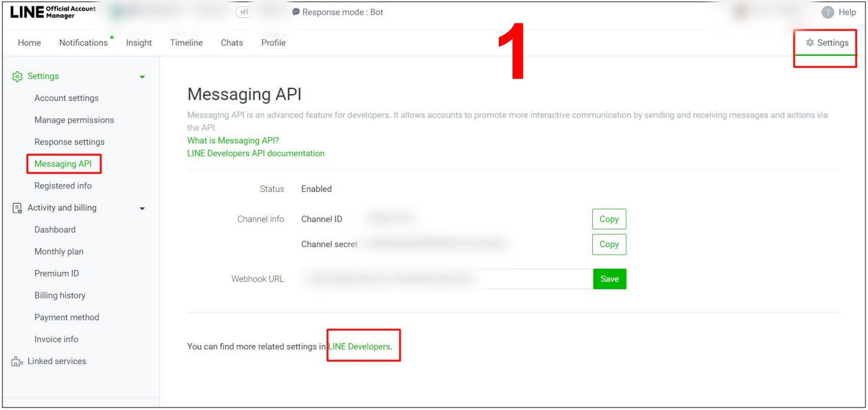Click 'Response mode : Bot' text
Viewport: 868px width, 410px height.
click(x=343, y=12)
